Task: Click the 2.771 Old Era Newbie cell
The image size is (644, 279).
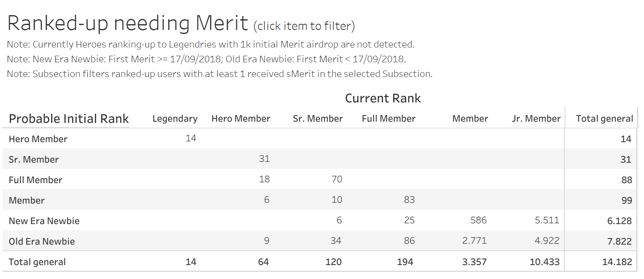Action: [475, 240]
